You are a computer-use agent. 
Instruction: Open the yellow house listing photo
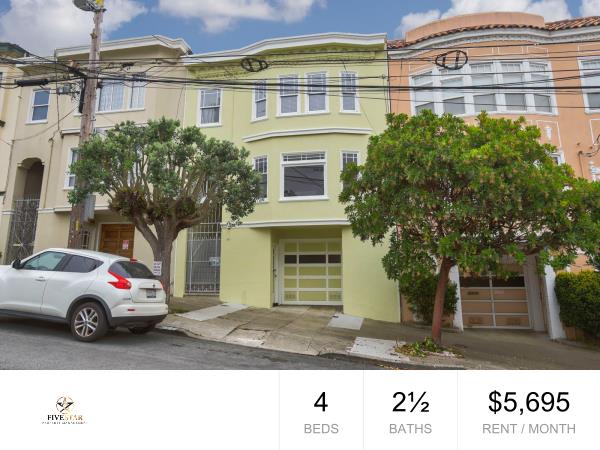coord(300,185)
